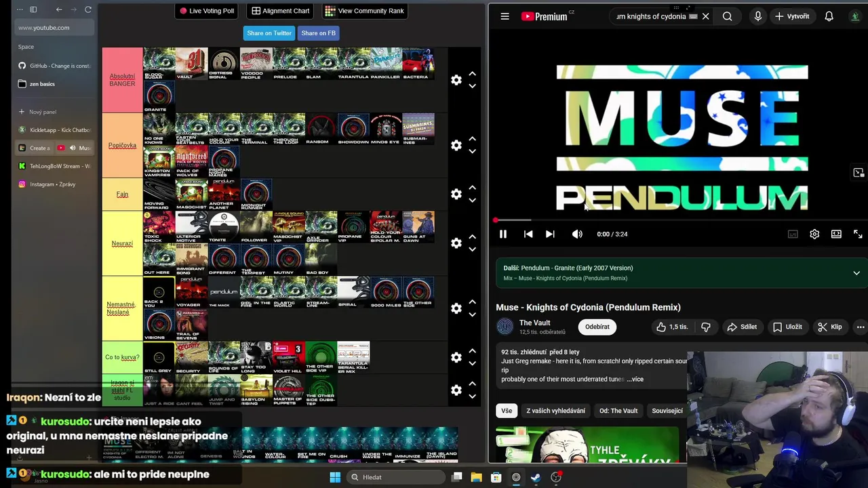
Task: Open settings gear for Absolutní BANGER tier
Action: 456,80
